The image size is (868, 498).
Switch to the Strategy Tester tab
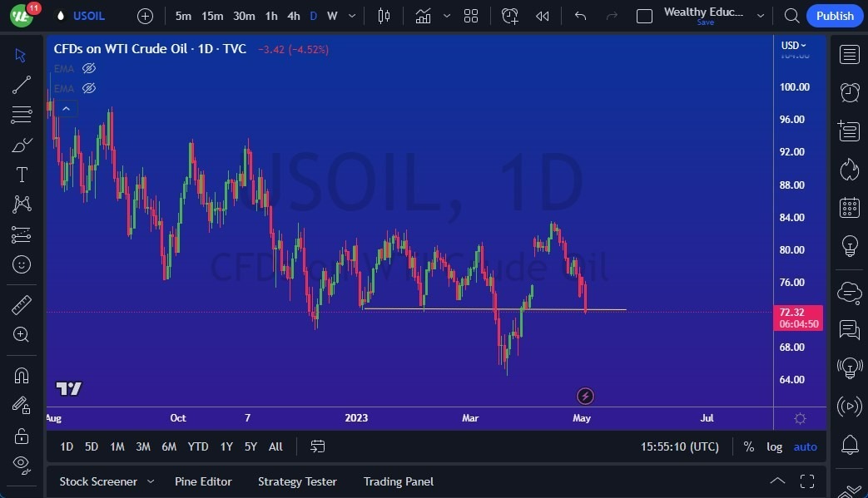point(297,481)
